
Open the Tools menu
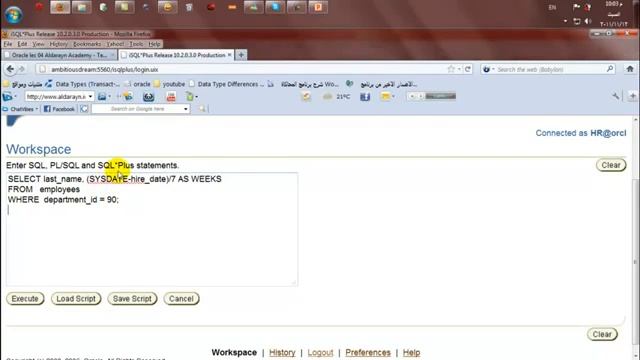[x=136, y=44]
